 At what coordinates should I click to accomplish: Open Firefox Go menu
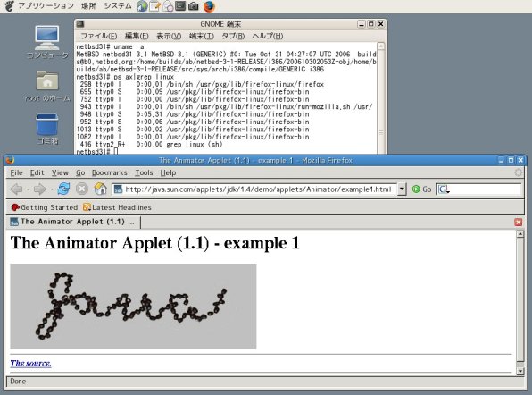pyautogui.click(x=80, y=172)
